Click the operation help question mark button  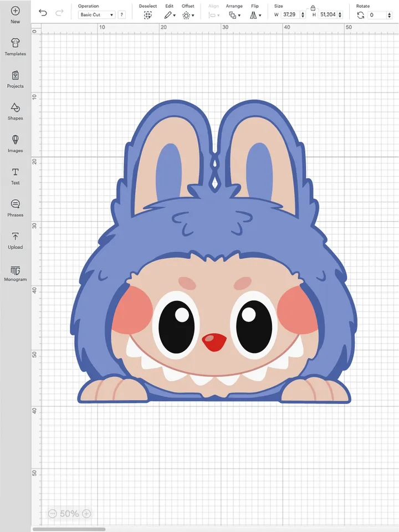point(122,15)
